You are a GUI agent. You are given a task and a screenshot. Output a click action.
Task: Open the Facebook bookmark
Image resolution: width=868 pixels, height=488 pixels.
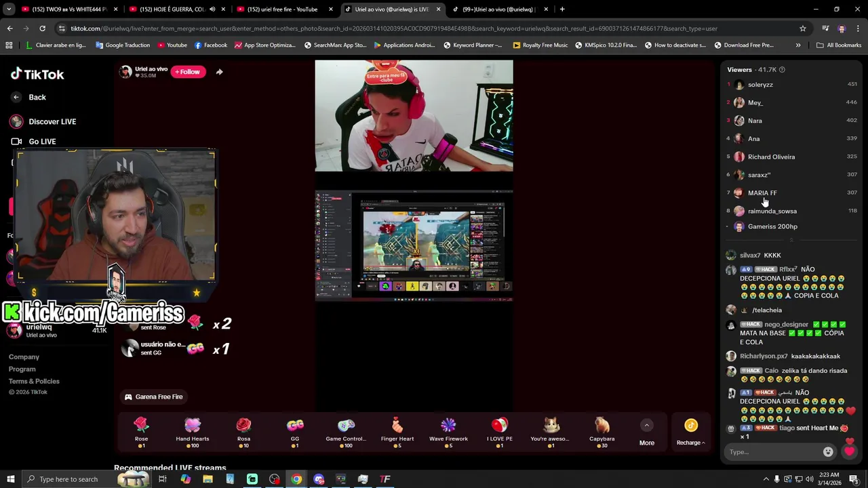coord(210,45)
